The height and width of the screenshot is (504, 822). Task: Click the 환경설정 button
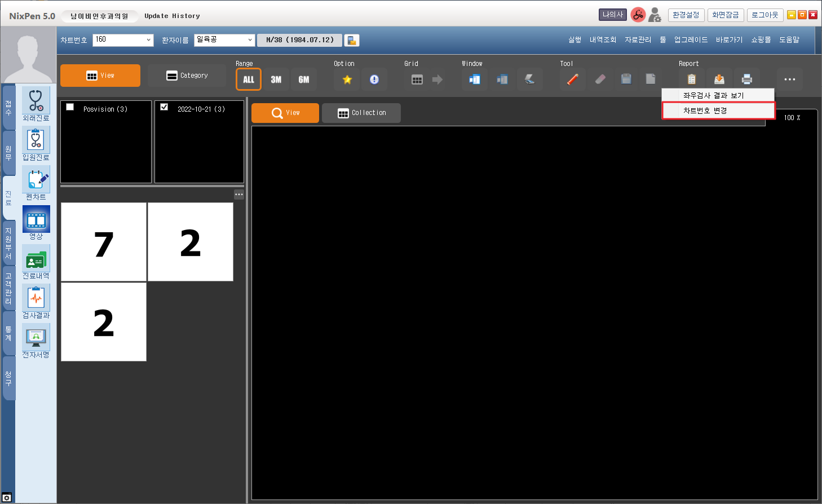686,15
